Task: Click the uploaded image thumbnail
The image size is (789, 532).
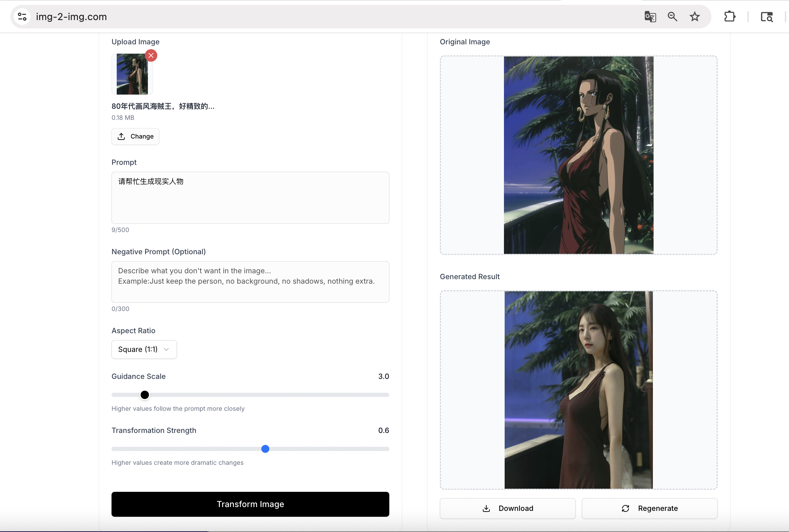Action: [x=132, y=74]
